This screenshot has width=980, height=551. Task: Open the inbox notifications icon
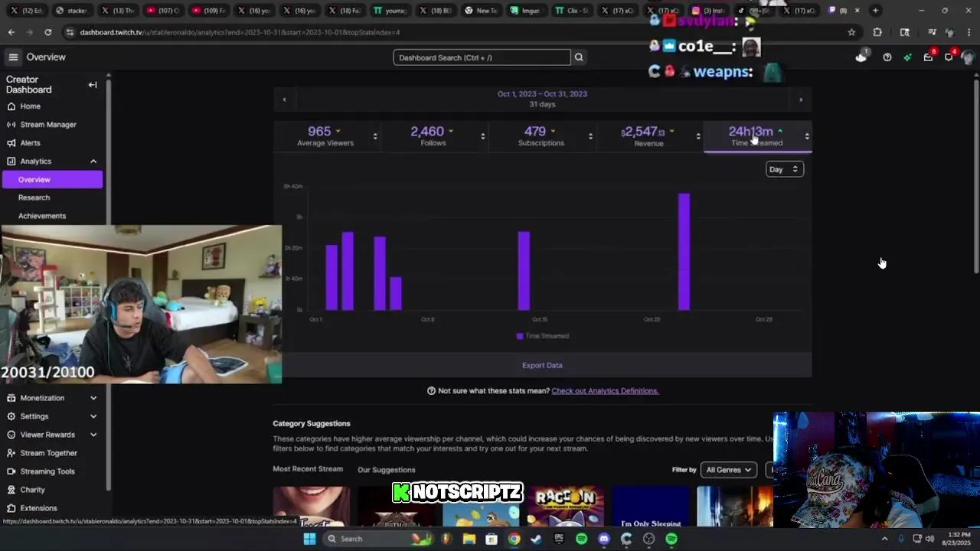(x=928, y=57)
